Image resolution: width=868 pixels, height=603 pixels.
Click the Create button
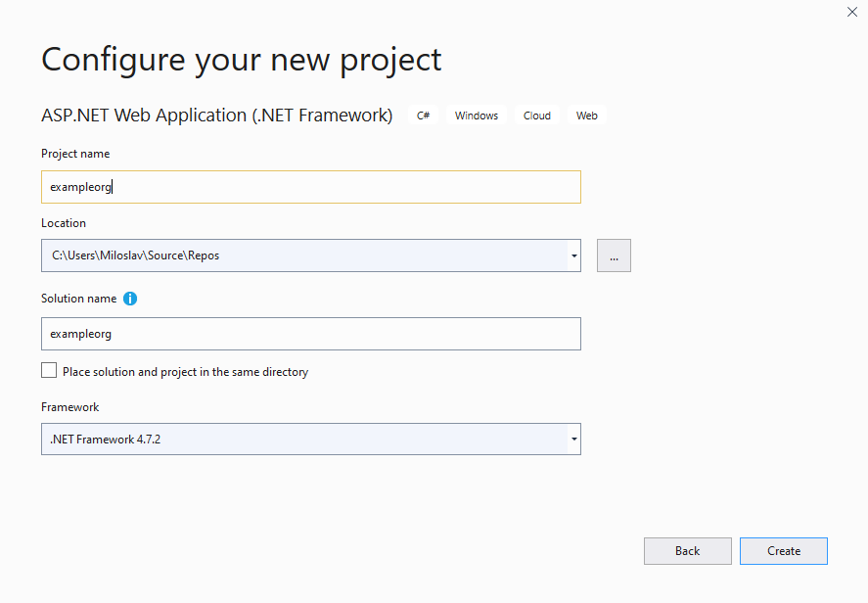(x=784, y=551)
